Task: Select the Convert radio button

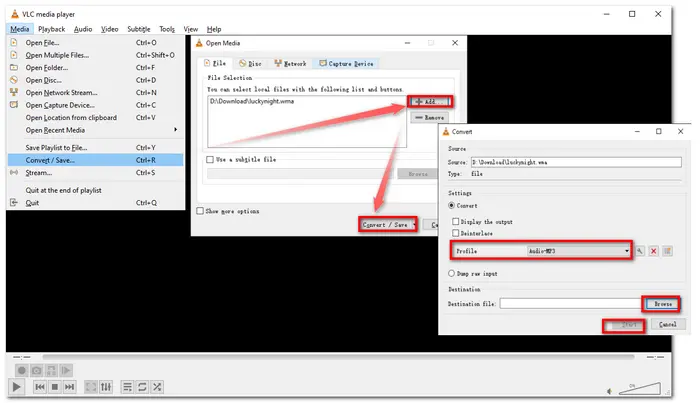Action: [451, 205]
